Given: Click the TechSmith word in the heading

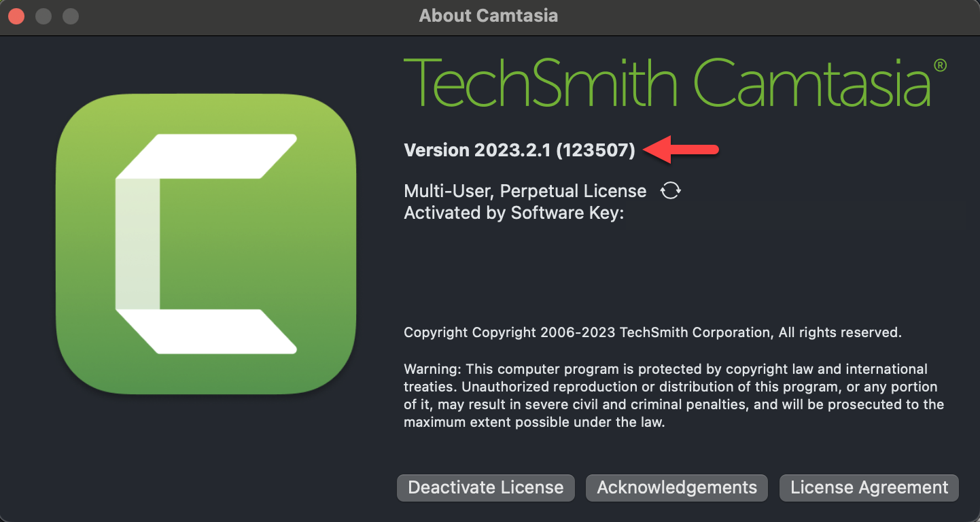Looking at the screenshot, I should point(541,83).
